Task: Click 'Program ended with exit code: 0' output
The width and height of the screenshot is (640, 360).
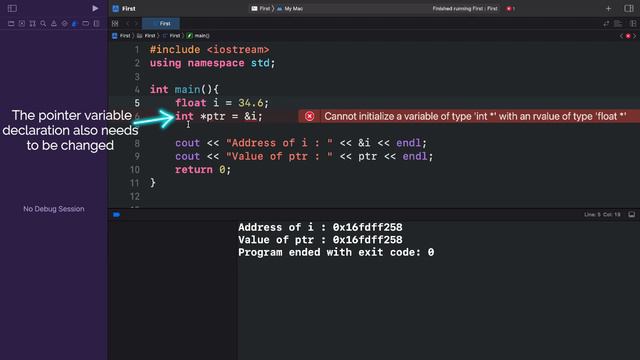Action: point(336,253)
